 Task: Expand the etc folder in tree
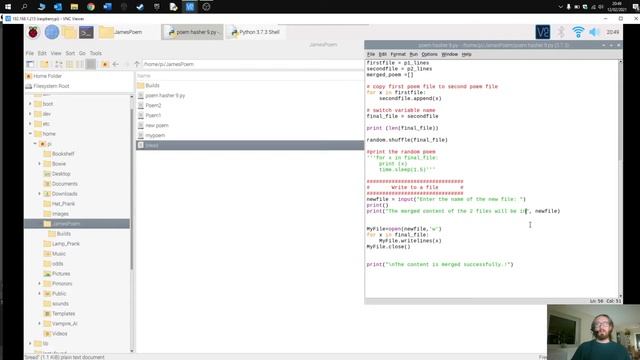coord(30,124)
